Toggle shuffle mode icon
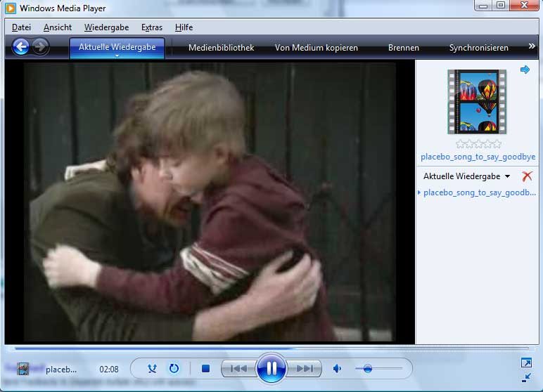 click(x=152, y=369)
